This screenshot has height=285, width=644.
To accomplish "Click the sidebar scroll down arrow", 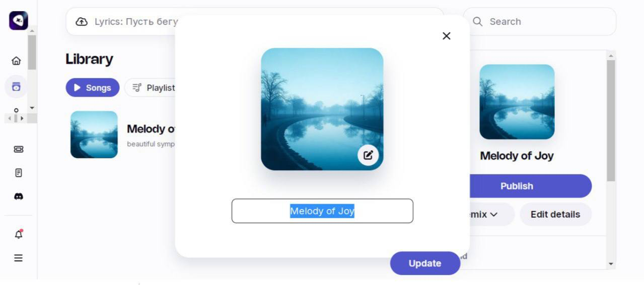I will pyautogui.click(x=33, y=108).
